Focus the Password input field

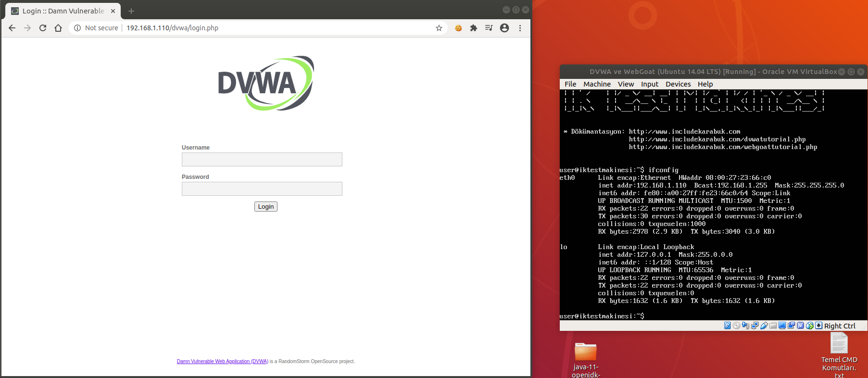(262, 189)
